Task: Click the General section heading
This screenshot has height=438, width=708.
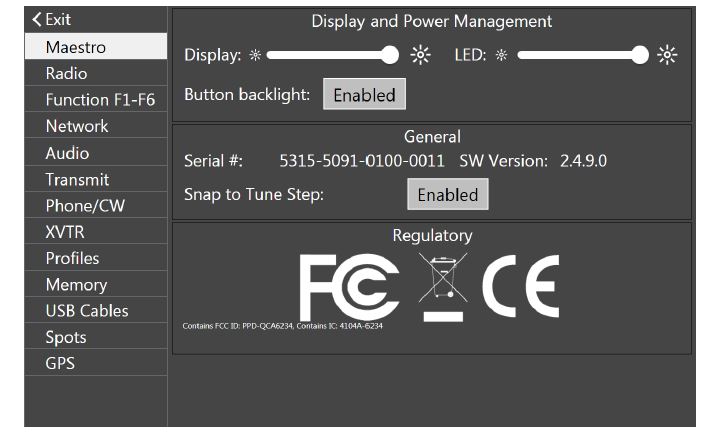Action: [x=432, y=136]
